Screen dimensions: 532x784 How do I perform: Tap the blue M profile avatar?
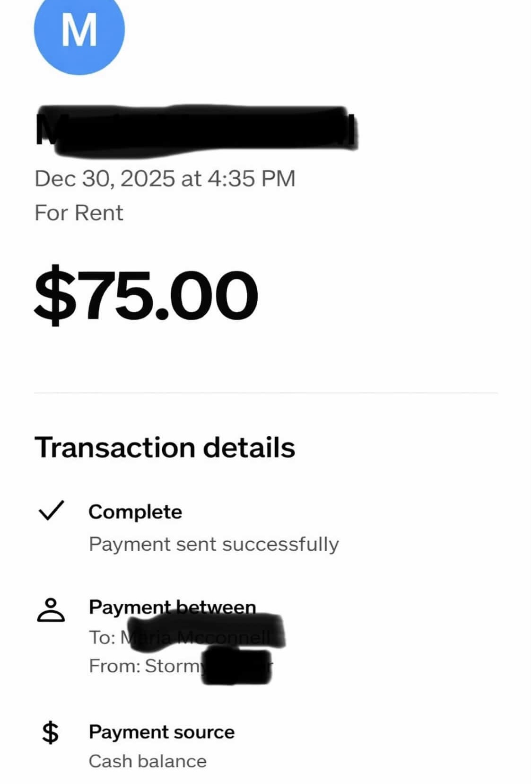pos(79,31)
